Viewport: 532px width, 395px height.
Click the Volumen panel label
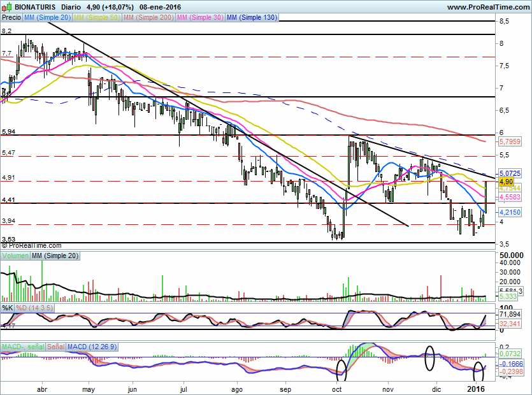coord(15,256)
